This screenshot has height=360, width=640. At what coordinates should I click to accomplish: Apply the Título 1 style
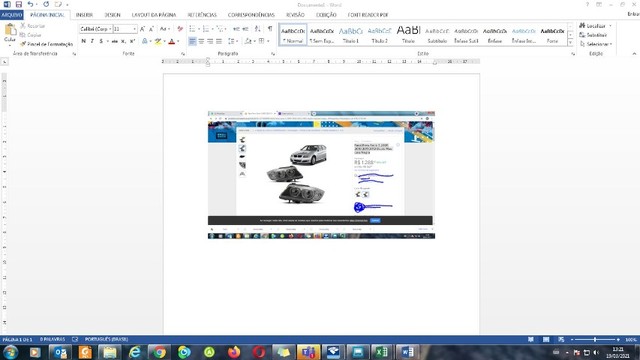tap(351, 35)
